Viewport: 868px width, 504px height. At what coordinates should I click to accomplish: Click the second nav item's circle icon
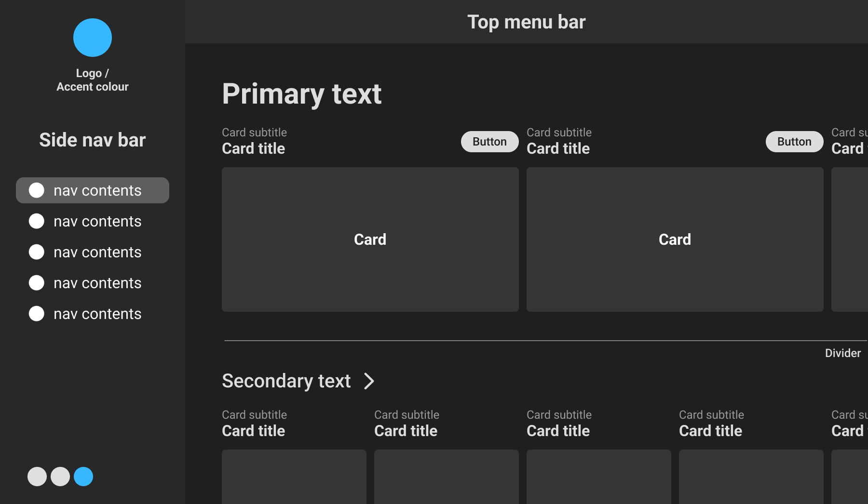coord(37,221)
